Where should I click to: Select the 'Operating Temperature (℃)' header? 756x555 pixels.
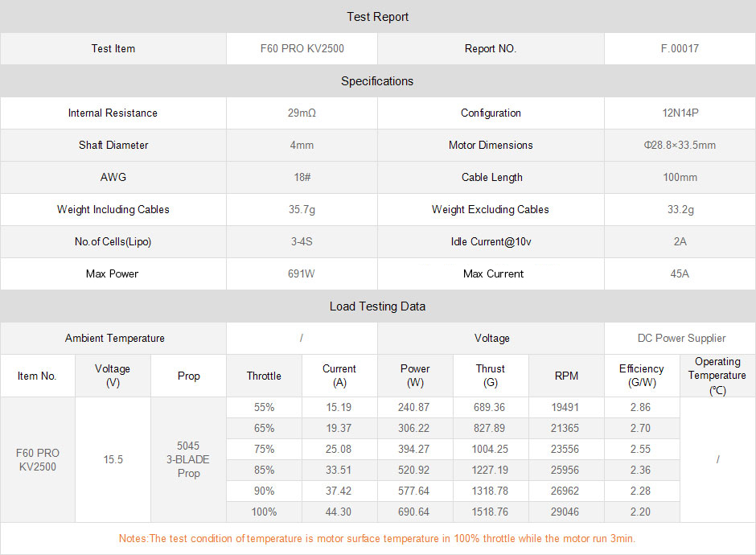[717, 376]
